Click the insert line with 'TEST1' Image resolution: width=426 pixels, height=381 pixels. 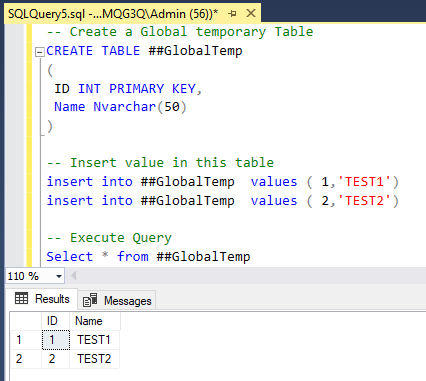pos(223,182)
